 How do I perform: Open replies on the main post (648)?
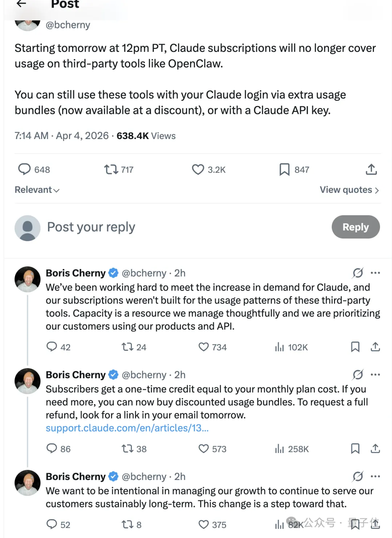[25, 169]
